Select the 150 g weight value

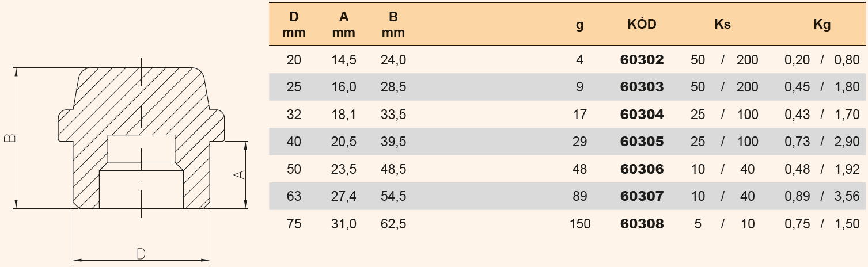[x=579, y=224]
